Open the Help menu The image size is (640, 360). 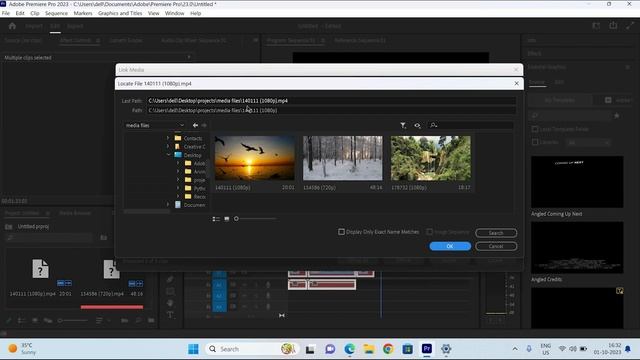click(196, 13)
